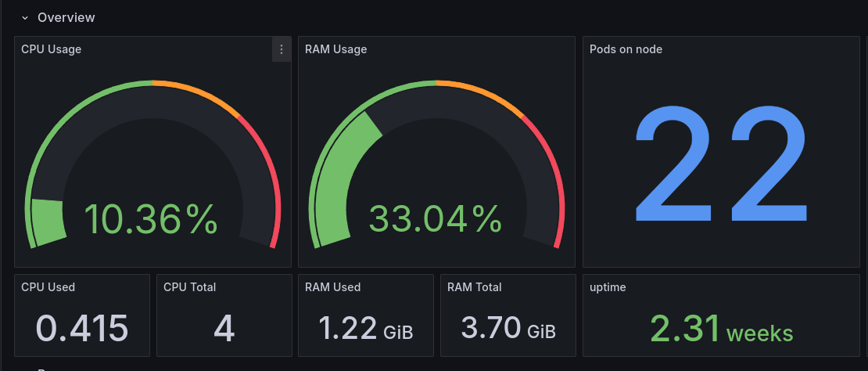The height and width of the screenshot is (371, 868).
Task: Select the RAM Used panel title
Action: (332, 287)
